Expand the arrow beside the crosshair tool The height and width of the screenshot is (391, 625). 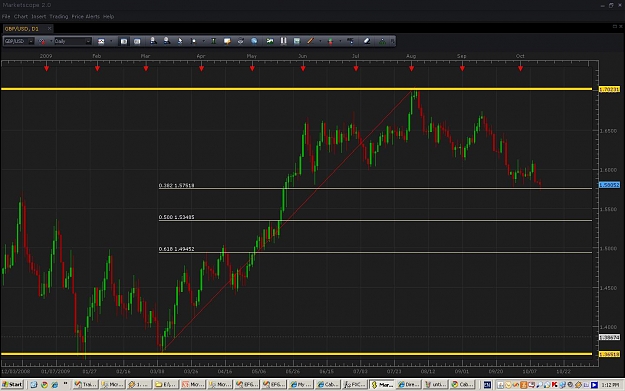(203, 41)
